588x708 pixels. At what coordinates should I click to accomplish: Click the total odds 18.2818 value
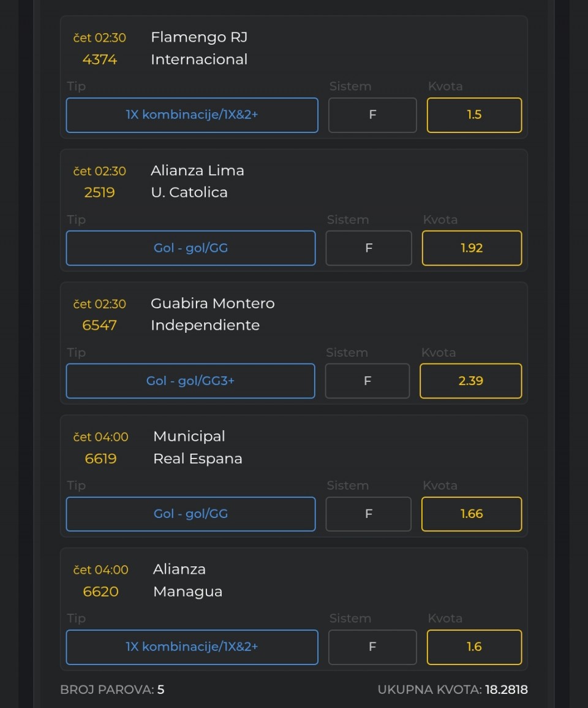click(x=507, y=690)
